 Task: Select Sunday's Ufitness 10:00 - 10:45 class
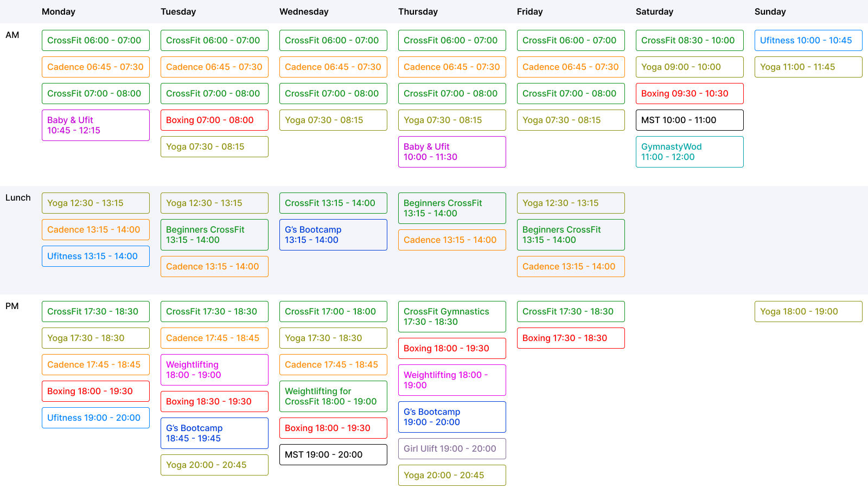point(808,40)
